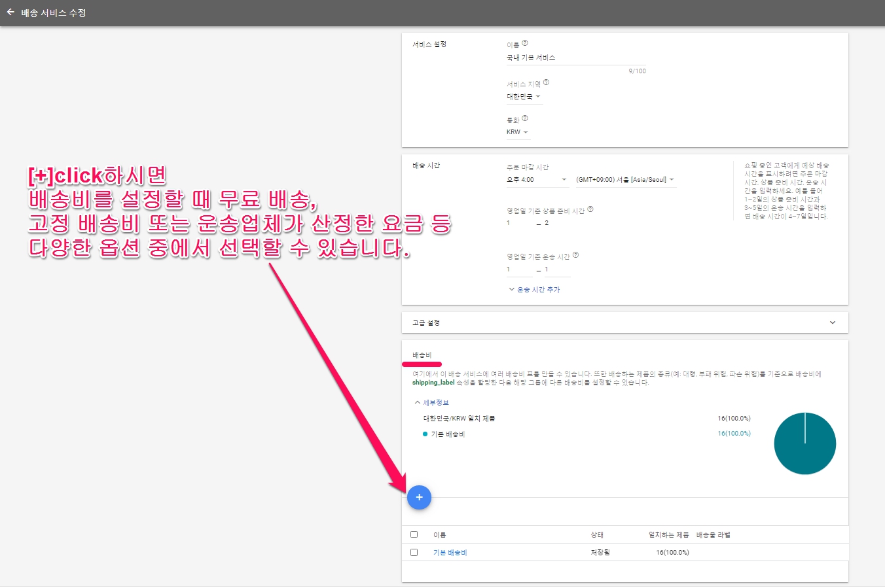The width and height of the screenshot is (885, 588).
Task: Expand the 고급 설정 panel chevron
Action: (833, 322)
